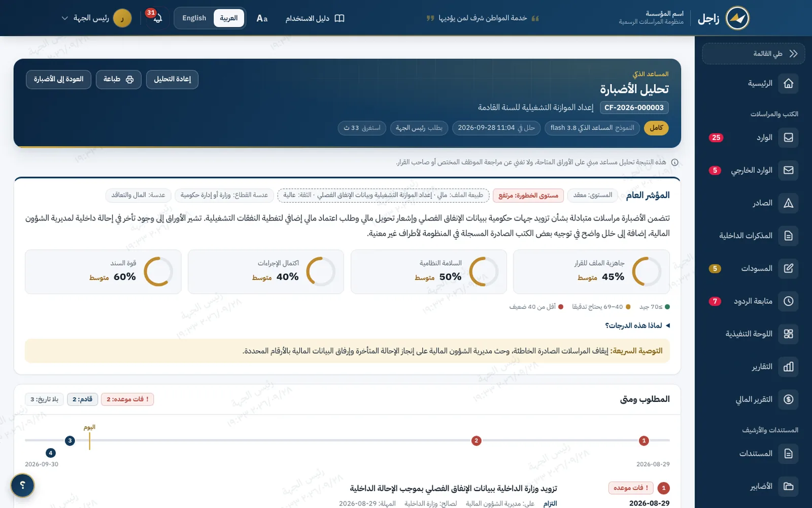Filter tasks by بلا تاريخ: 3 chip
812x508 pixels.
44,399
